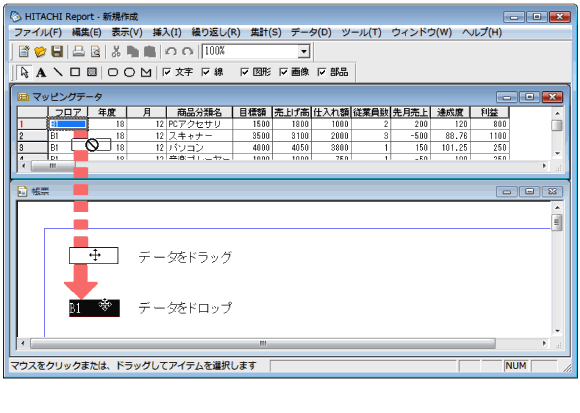This screenshot has height=413, width=580.
Task: Select the shaded frame tool
Action: coord(92,72)
